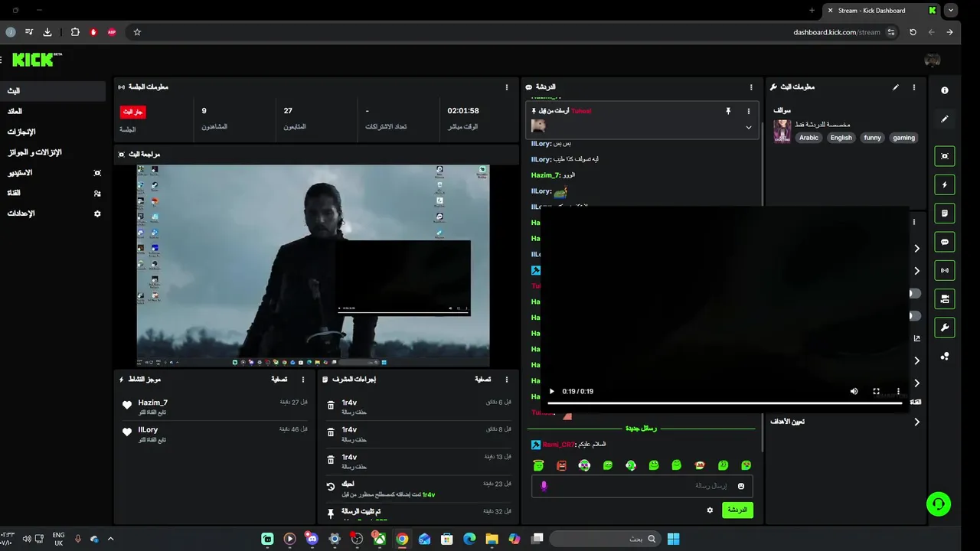Click the browser address bar URL

coord(837,32)
